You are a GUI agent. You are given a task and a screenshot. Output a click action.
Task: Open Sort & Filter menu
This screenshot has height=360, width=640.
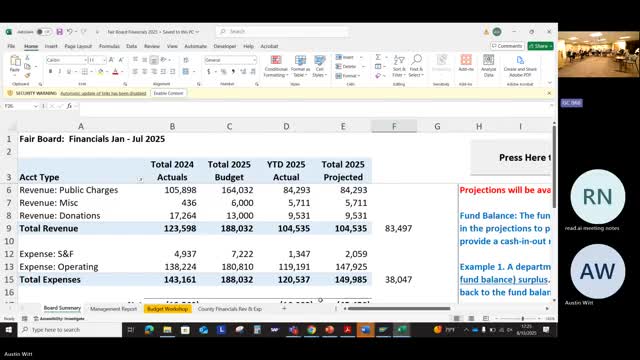(399, 66)
